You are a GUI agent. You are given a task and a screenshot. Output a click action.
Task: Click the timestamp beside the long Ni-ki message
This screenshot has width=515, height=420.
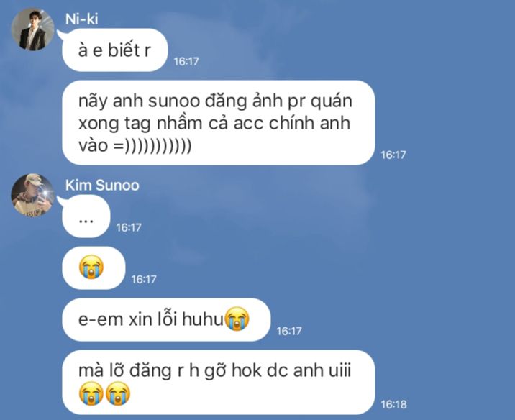click(393, 155)
